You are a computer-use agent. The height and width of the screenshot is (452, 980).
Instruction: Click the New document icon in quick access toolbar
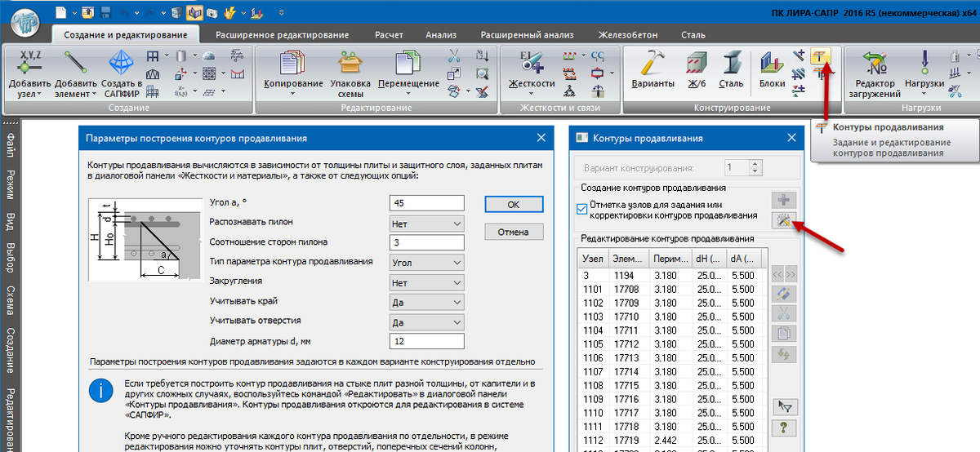pos(63,12)
